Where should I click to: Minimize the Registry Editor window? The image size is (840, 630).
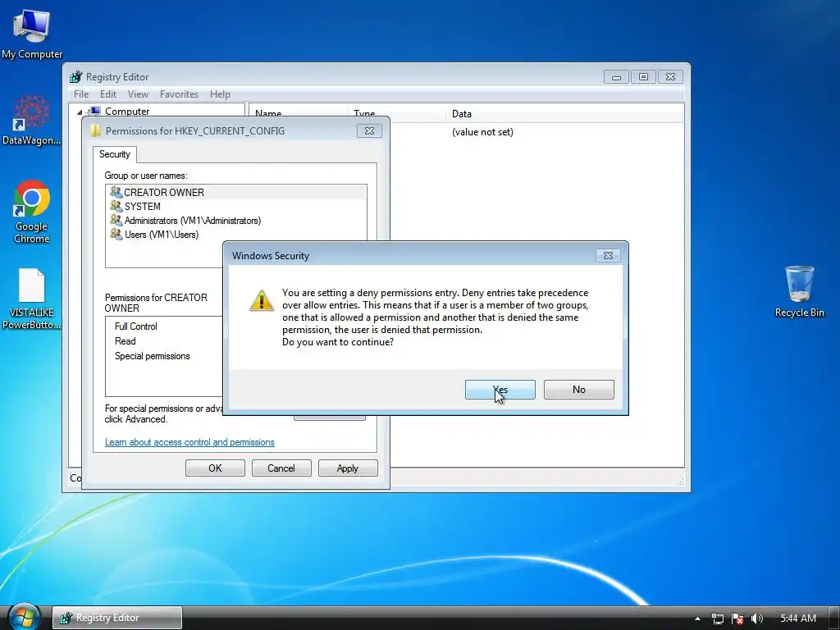click(x=616, y=76)
